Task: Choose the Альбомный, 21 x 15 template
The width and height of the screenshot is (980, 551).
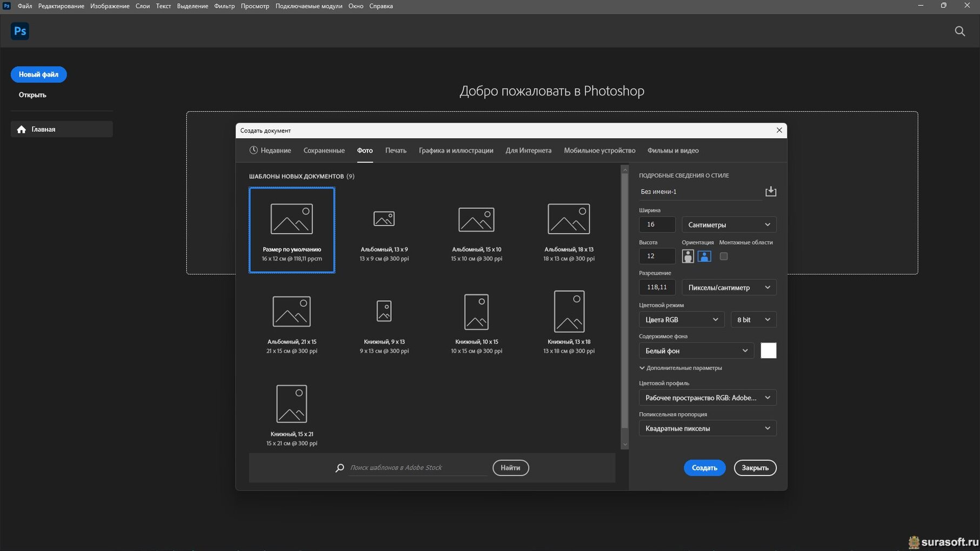Action: [x=292, y=322]
